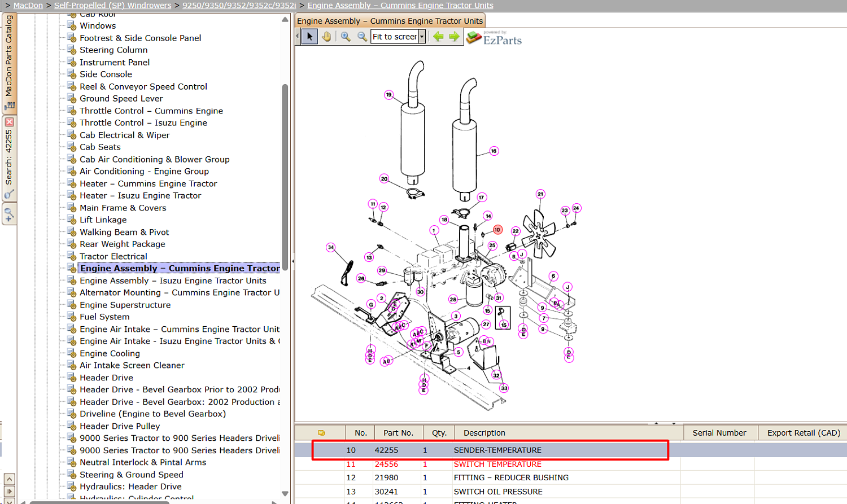This screenshot has width=847, height=504.
Task: Collapse the toolbar with the left chevron
Action: point(298,37)
